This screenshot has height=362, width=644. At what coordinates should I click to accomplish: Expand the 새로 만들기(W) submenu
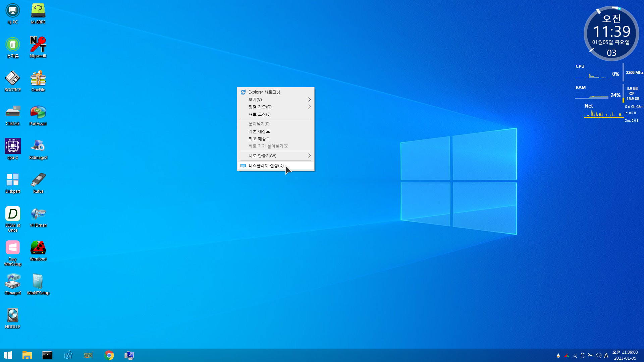coord(276,156)
